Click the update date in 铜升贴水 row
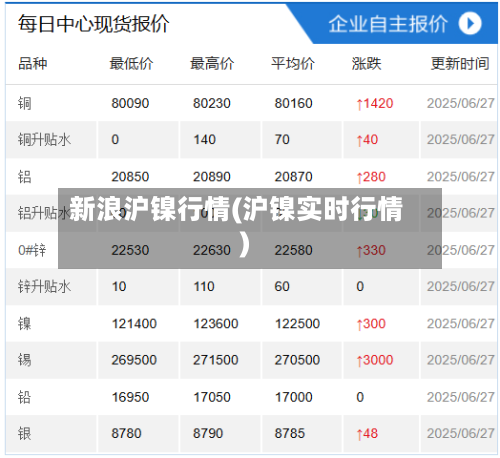 461,139
